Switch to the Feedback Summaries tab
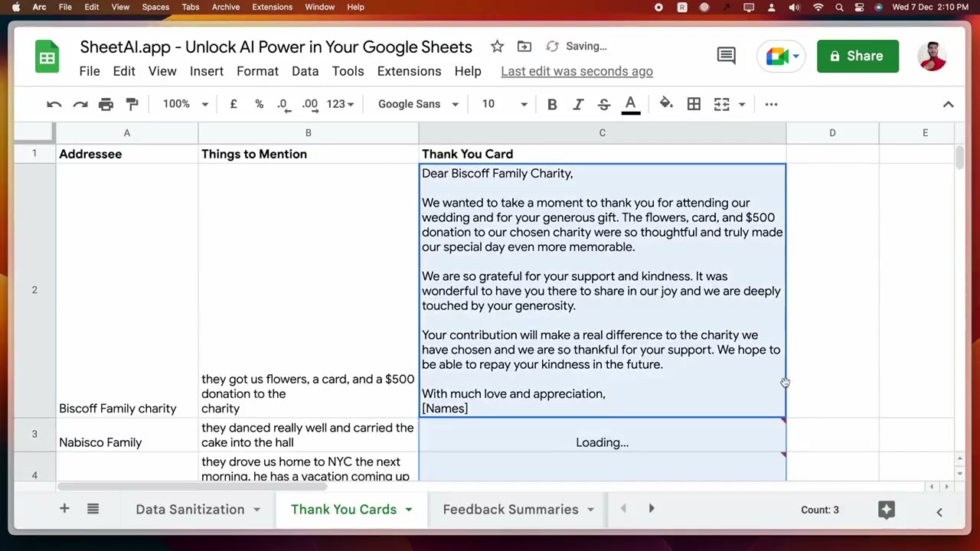This screenshot has width=980, height=551. tap(511, 509)
